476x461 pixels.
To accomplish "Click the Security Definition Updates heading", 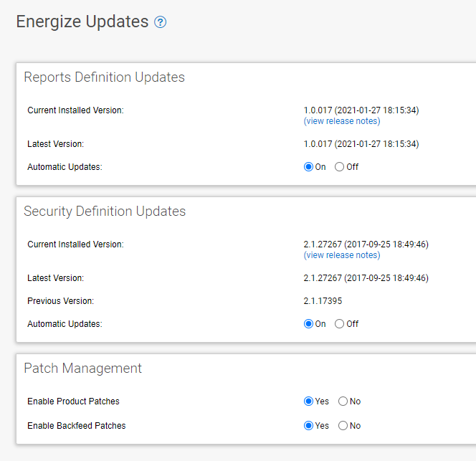I will [105, 212].
